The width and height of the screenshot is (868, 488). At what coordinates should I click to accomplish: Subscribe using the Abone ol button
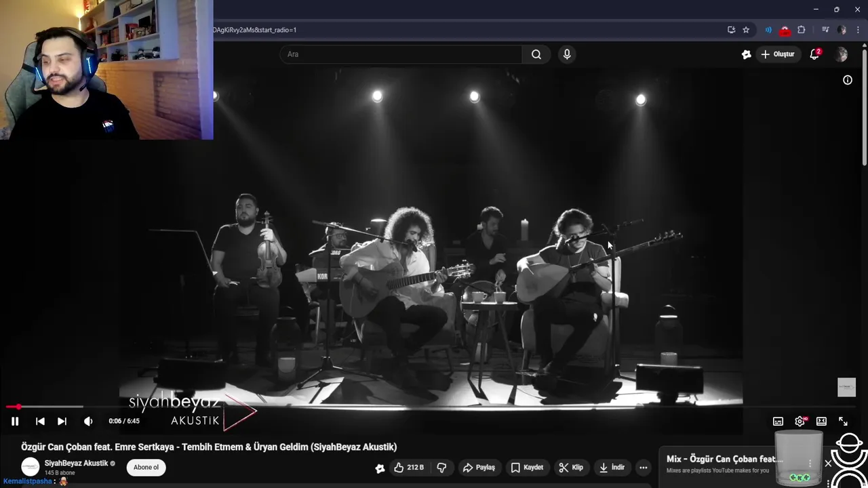tap(146, 468)
